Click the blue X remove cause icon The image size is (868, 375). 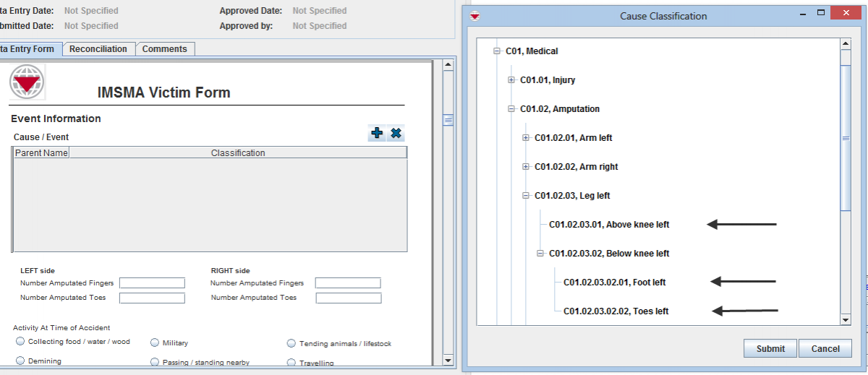396,133
